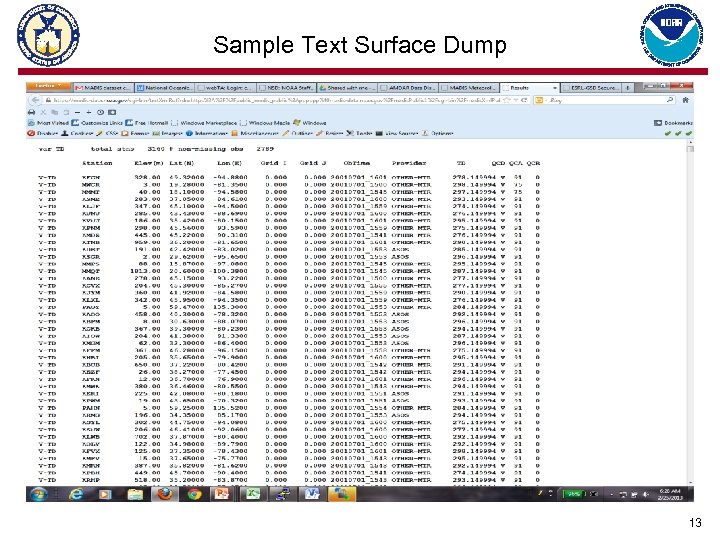This screenshot has width=720, height=540.
Task: Open the Tools developer menu
Action: click(x=360, y=133)
